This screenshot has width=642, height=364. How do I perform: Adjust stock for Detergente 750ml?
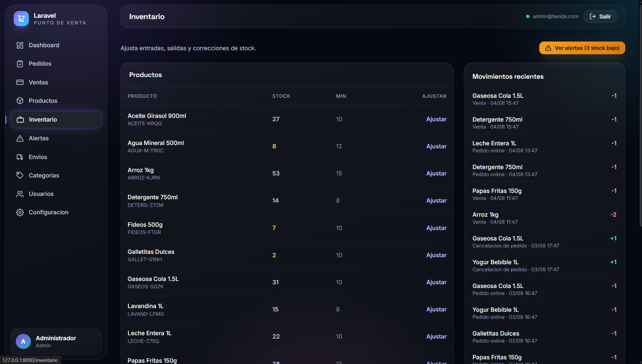pyautogui.click(x=436, y=201)
